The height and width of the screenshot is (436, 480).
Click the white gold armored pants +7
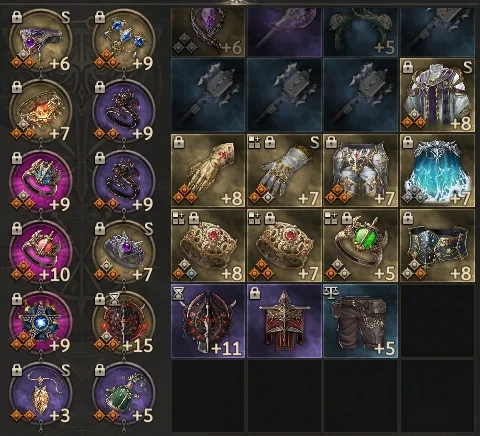[x=361, y=170]
